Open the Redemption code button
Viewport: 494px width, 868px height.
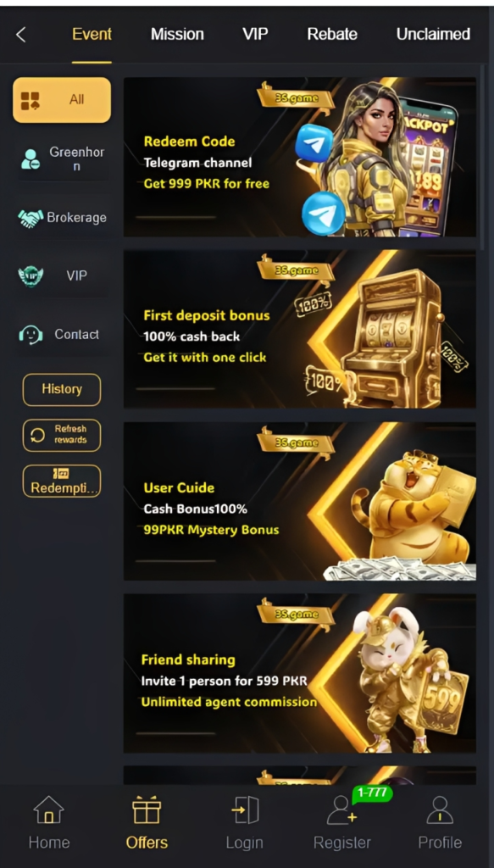click(62, 481)
